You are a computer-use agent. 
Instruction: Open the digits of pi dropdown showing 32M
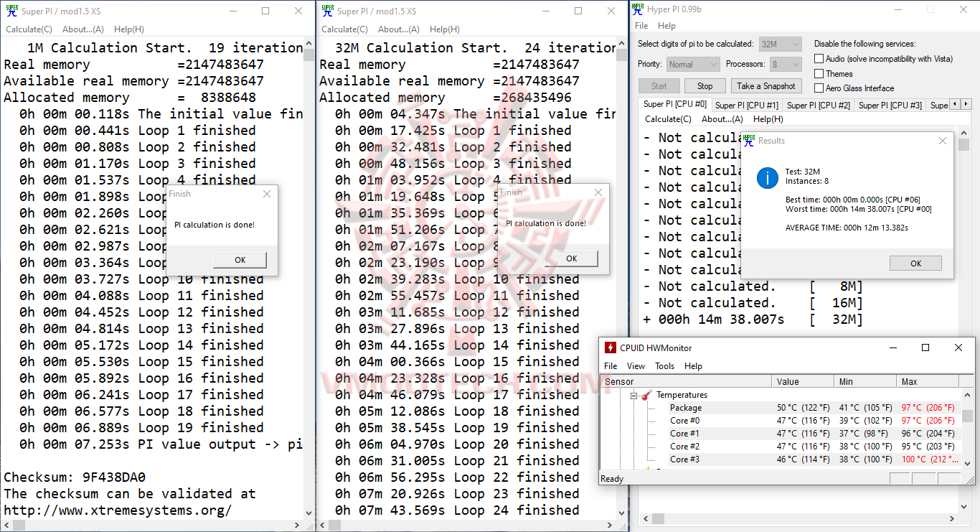pos(780,44)
